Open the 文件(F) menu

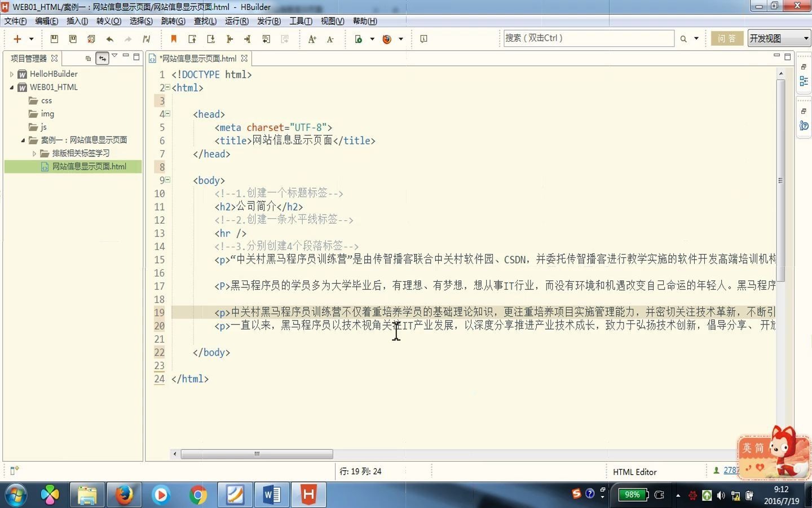pos(16,21)
